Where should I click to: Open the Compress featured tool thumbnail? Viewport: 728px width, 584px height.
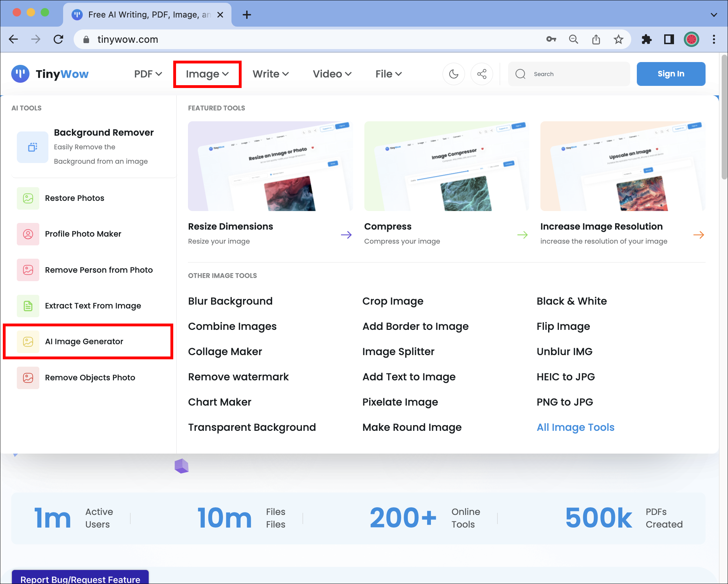click(x=446, y=166)
